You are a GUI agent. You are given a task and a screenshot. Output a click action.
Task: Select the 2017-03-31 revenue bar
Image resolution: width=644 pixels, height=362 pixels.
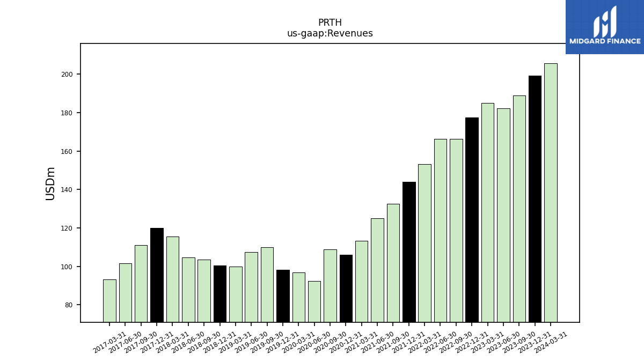point(109,301)
